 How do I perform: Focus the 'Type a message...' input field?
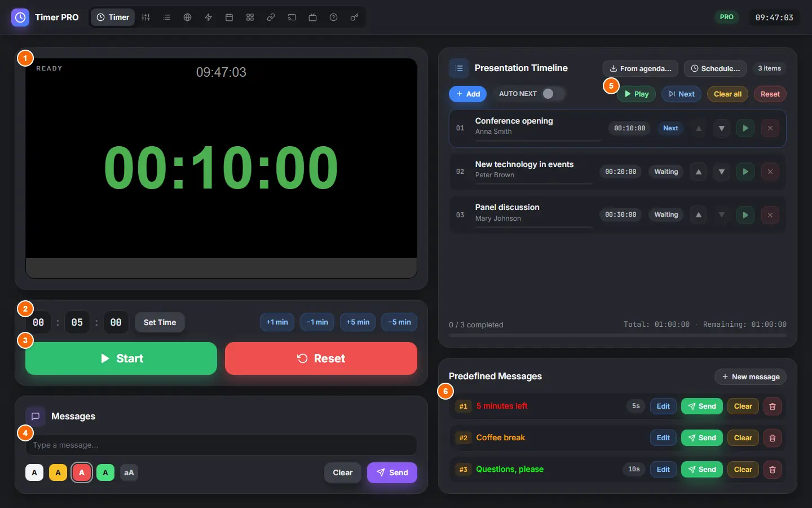[221, 445]
